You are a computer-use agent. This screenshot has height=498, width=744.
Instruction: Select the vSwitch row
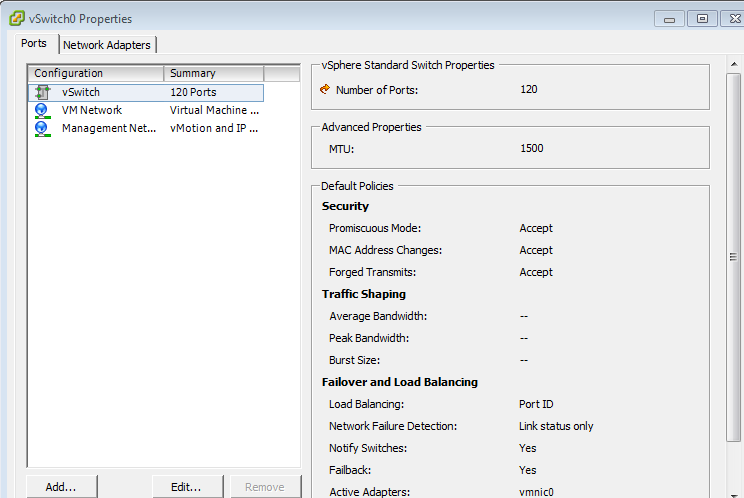point(146,92)
